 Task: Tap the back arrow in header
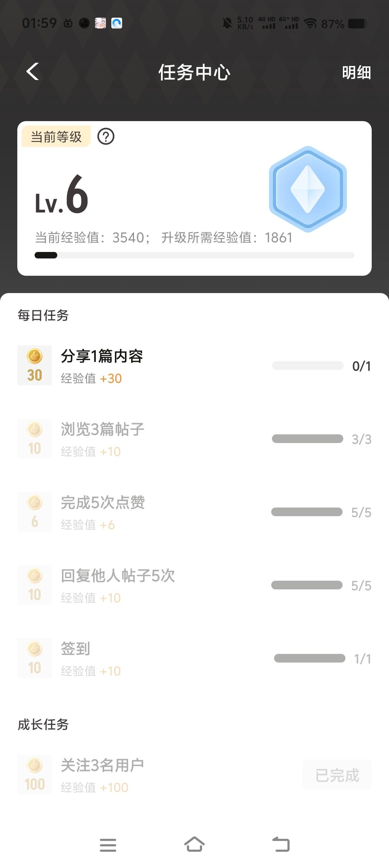(33, 71)
